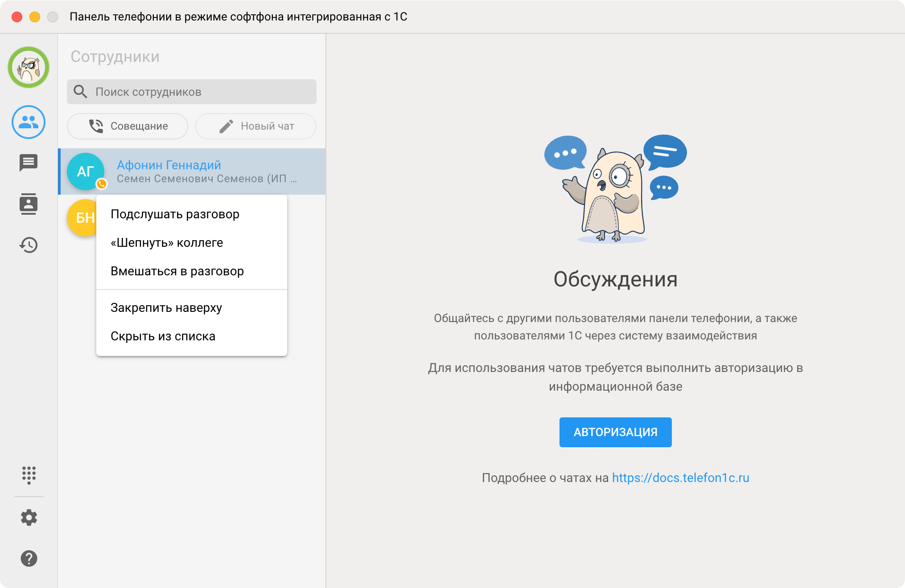The image size is (905, 588).
Task: Choose «Шепнуть» коллеге menu entry
Action: tap(192, 243)
